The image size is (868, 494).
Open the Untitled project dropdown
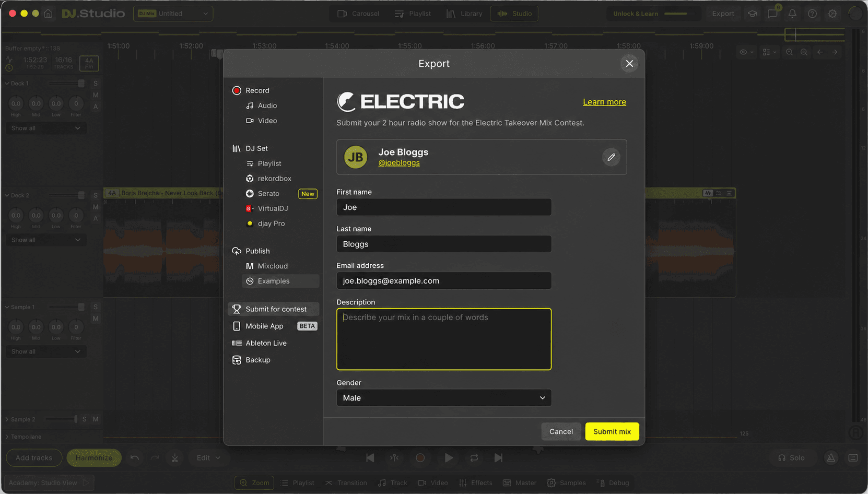click(x=173, y=14)
